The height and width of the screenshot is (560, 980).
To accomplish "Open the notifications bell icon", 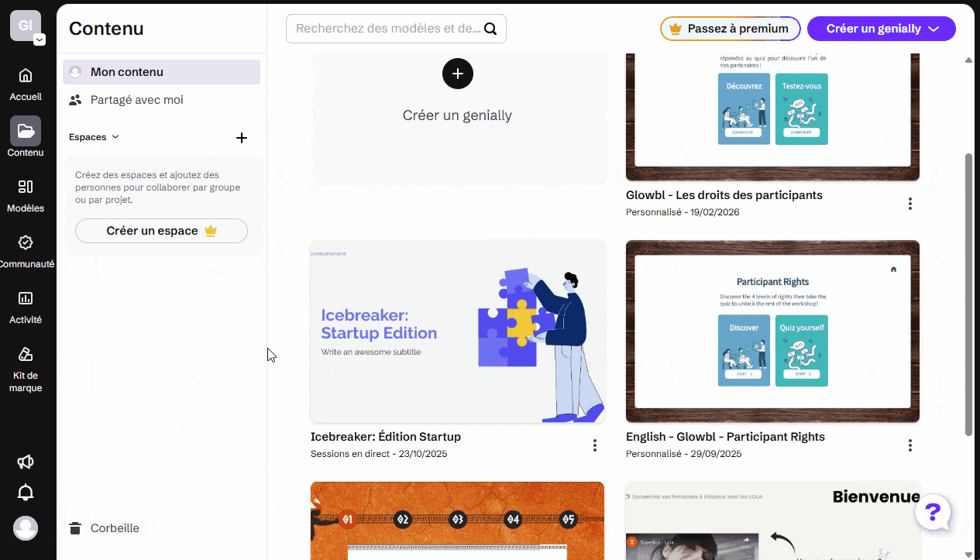I will point(26,492).
